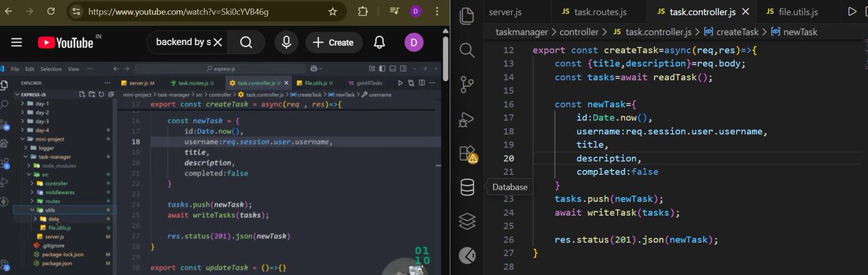This screenshot has width=868, height=275.
Task: Open Search in right VS Code activity bar
Action: [x=467, y=50]
